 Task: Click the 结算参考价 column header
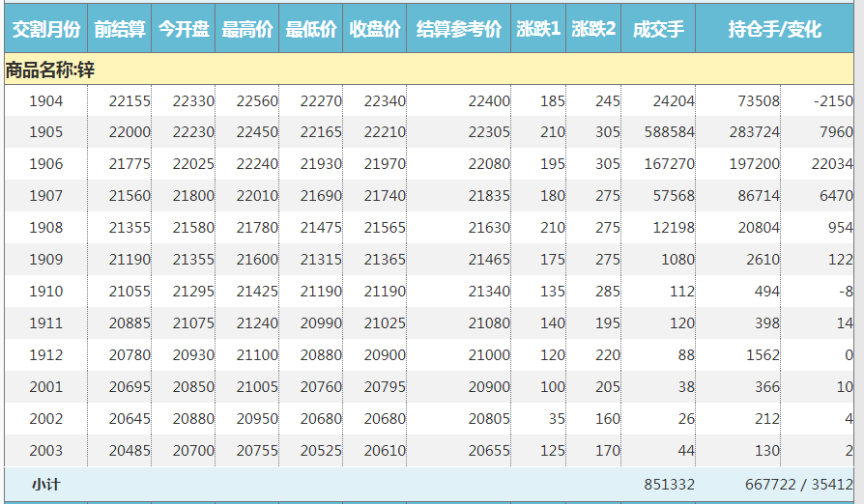(x=459, y=30)
